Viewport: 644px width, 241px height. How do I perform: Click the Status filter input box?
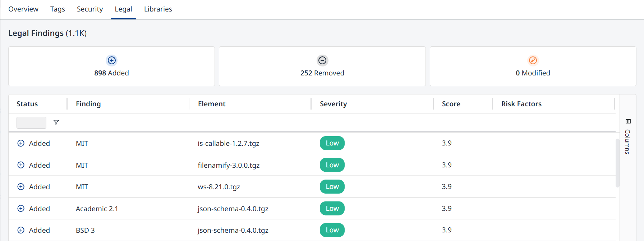click(31, 122)
